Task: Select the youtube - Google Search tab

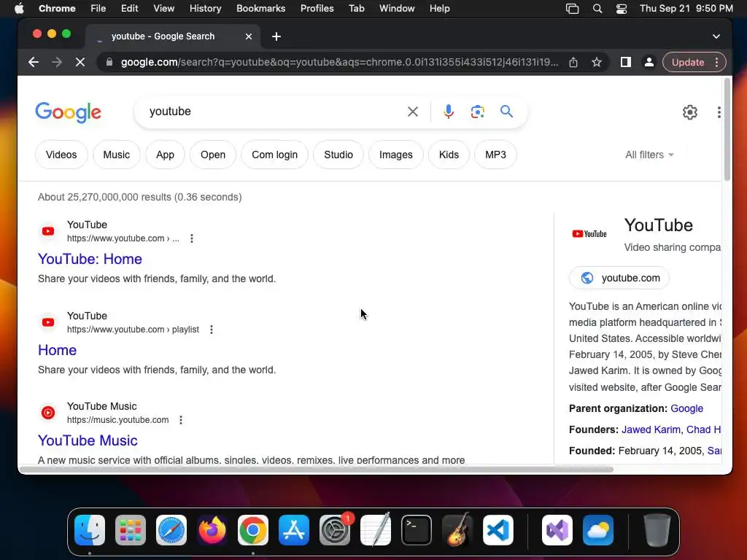Action: 174,36
